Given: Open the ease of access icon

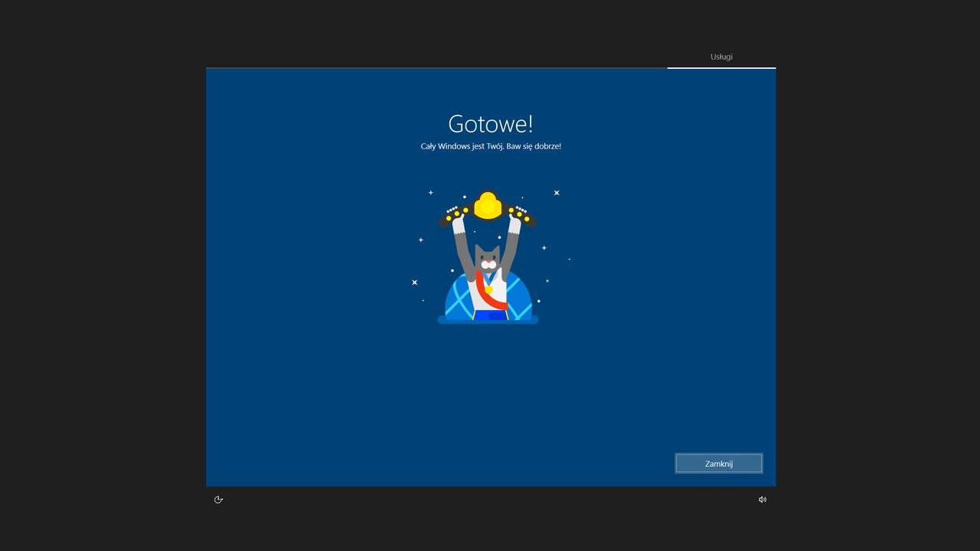Looking at the screenshot, I should click(218, 500).
